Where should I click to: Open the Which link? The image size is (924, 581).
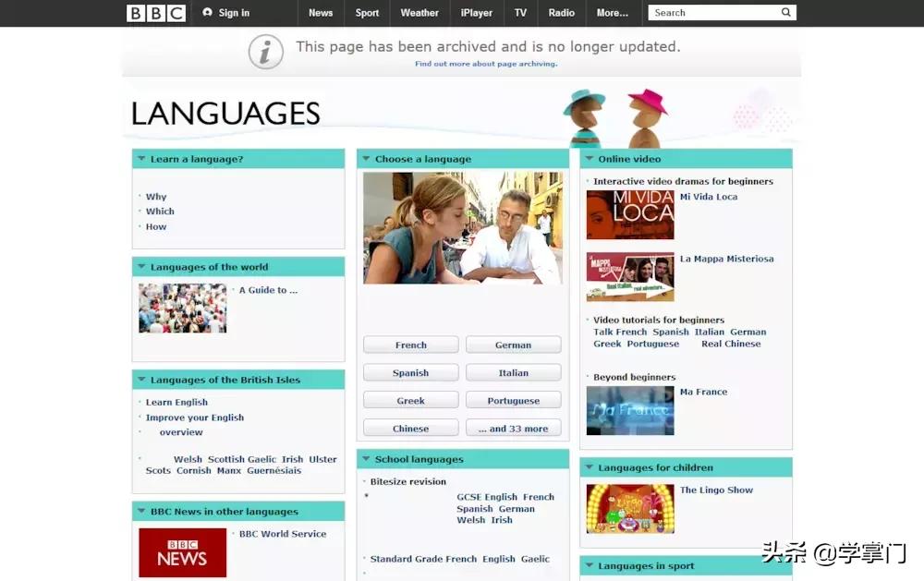(x=160, y=211)
